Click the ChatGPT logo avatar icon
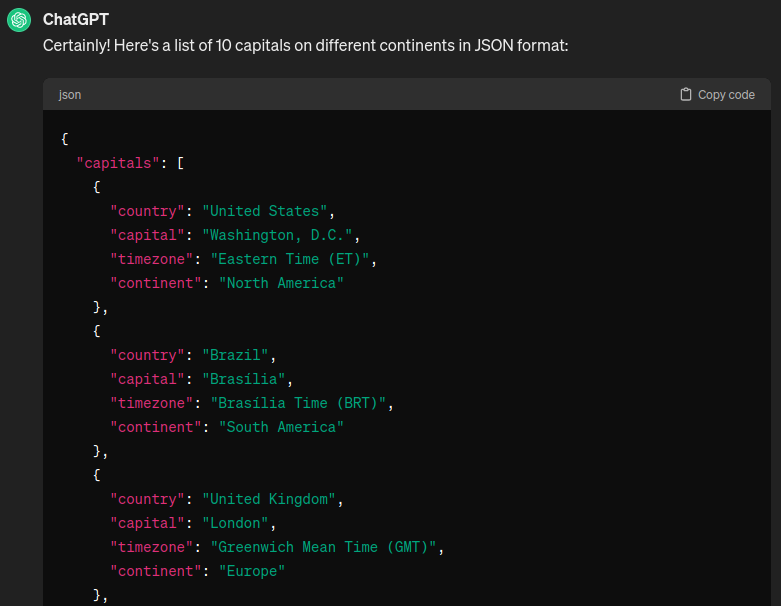 [19, 21]
